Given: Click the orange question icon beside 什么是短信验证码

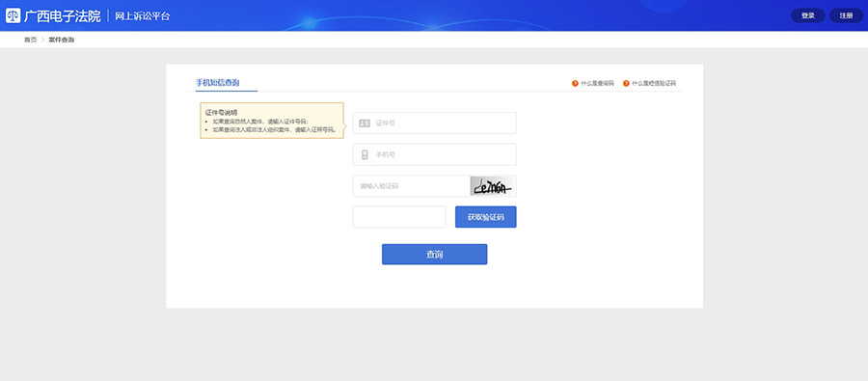Looking at the screenshot, I should pos(626,84).
